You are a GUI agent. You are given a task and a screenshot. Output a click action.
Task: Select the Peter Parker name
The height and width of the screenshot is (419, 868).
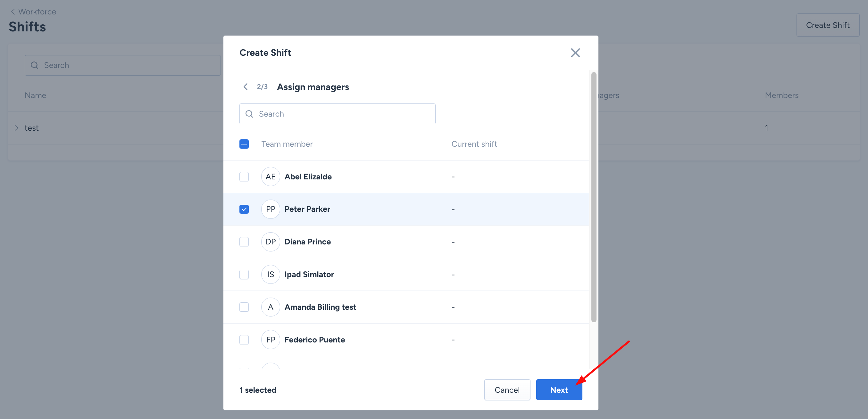point(307,209)
